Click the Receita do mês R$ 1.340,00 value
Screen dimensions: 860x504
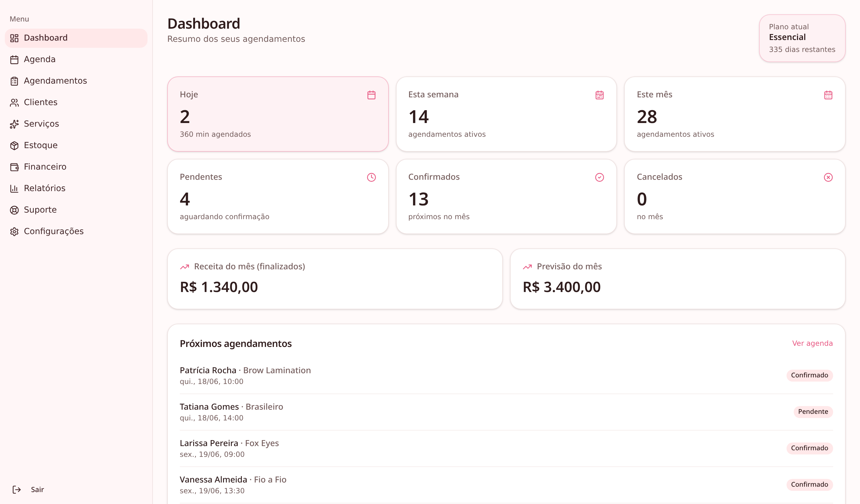point(219,287)
